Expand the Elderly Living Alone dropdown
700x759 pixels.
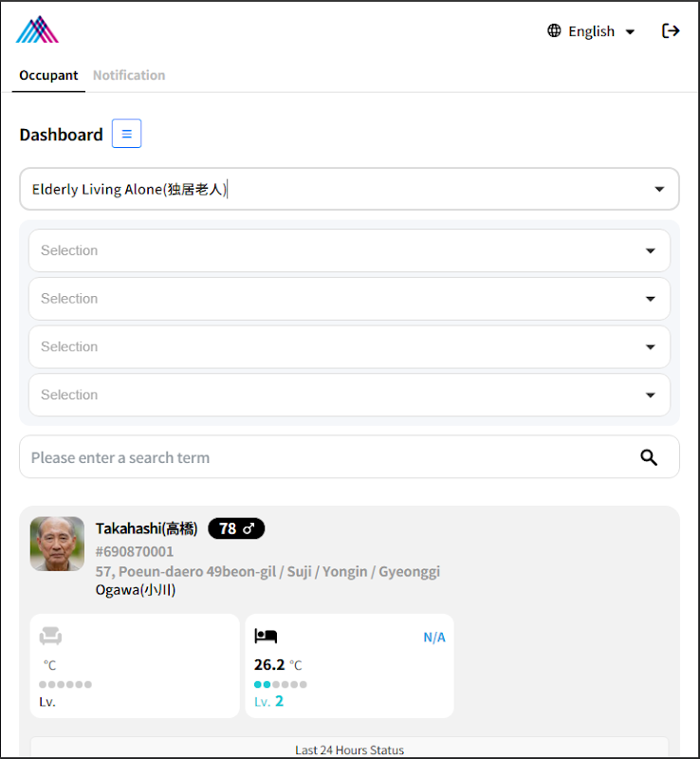coord(349,189)
